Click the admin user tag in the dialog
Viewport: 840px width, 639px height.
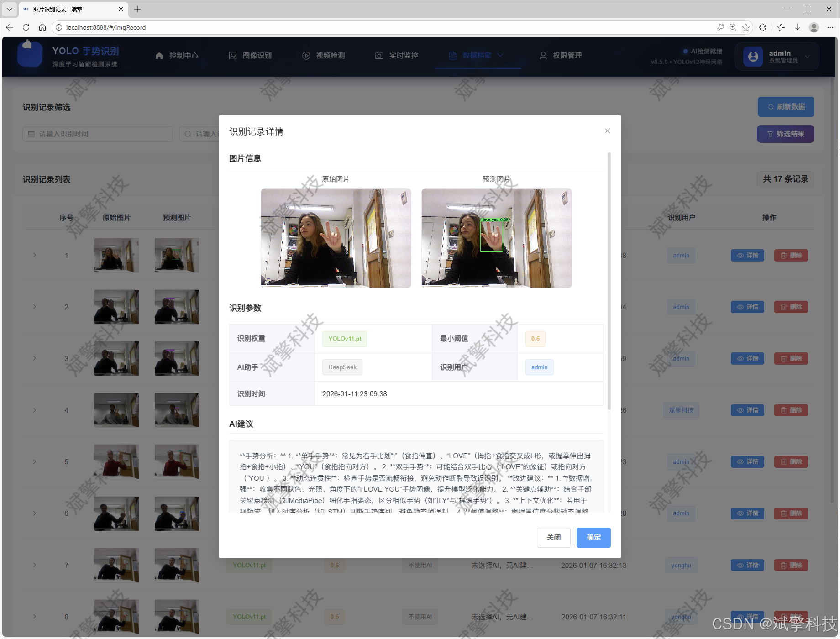(x=539, y=367)
